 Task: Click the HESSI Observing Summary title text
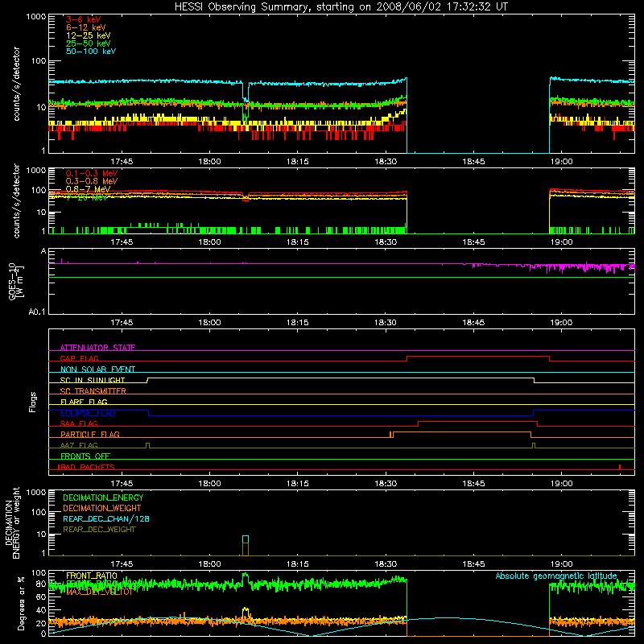[341, 7]
